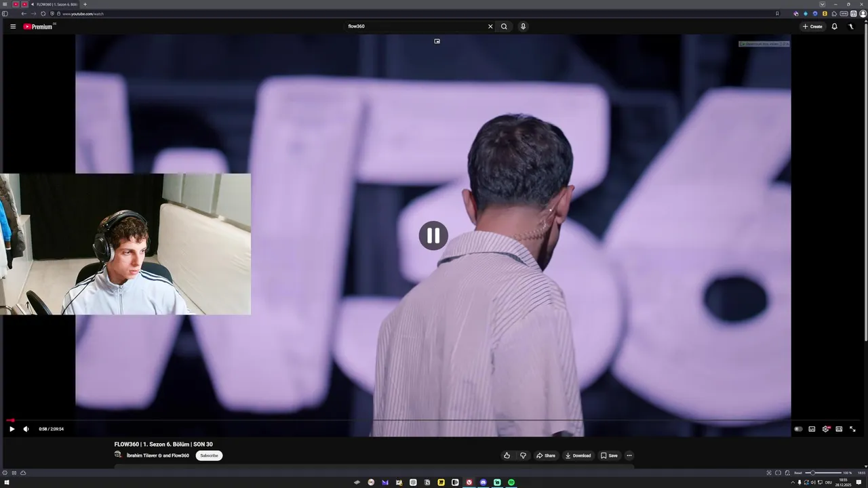Resume playback with the play button
The image size is (868, 488).
[12, 429]
